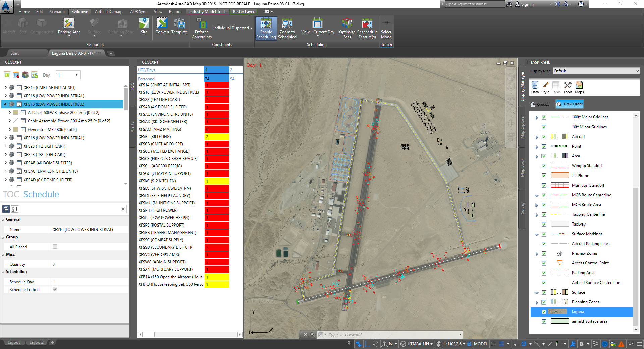Click the Enforce Constraints icon
644x349 pixels.
click(x=201, y=24)
